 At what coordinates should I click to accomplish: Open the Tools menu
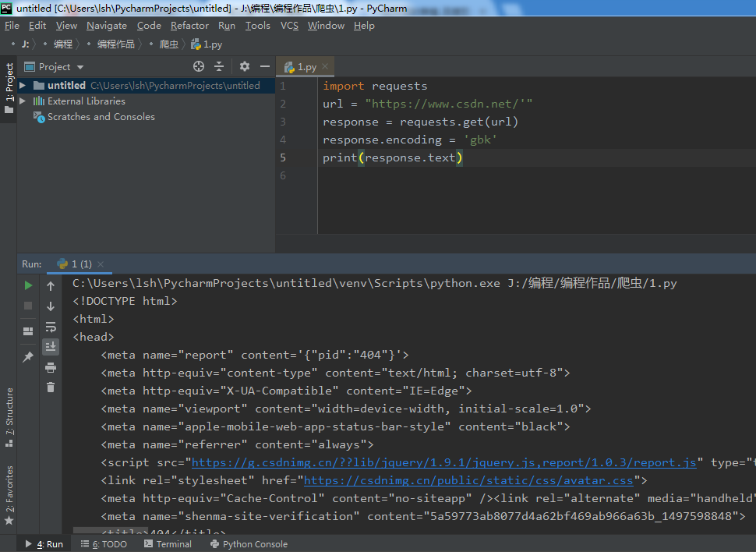[257, 26]
